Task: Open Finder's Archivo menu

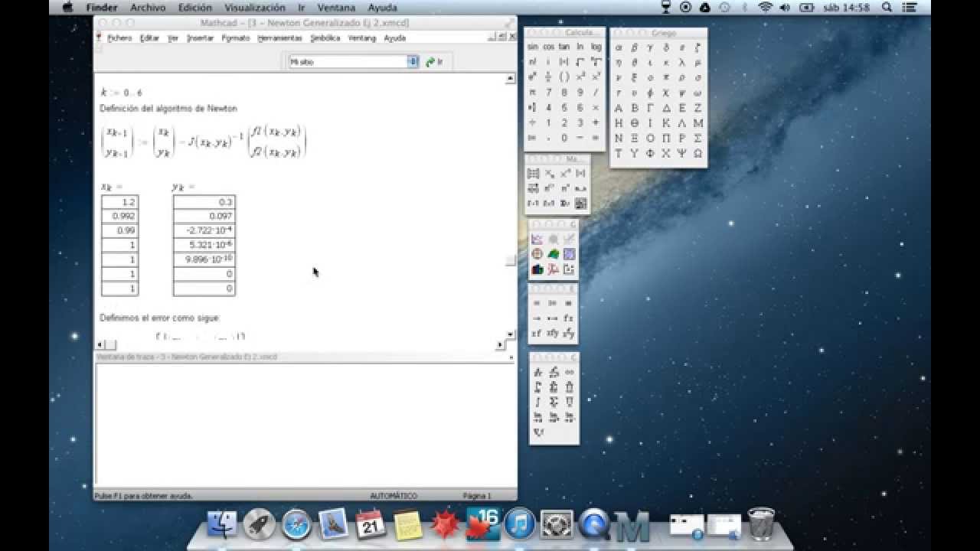Action: (148, 8)
